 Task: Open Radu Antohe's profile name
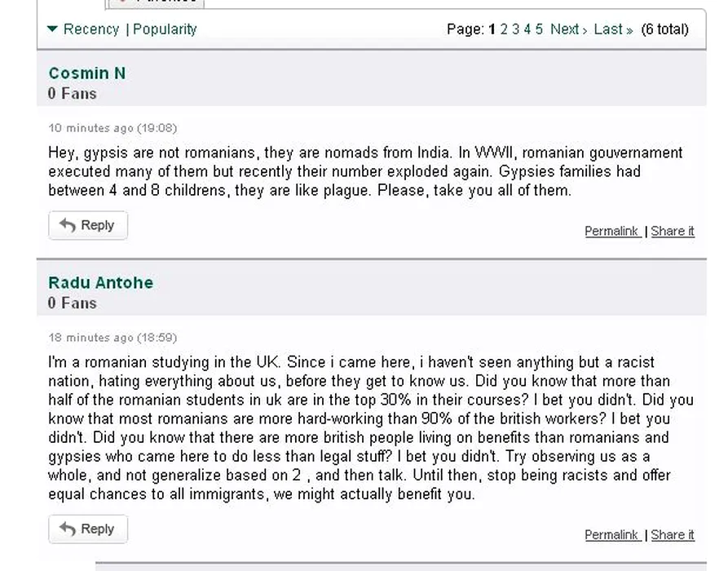[x=100, y=283]
